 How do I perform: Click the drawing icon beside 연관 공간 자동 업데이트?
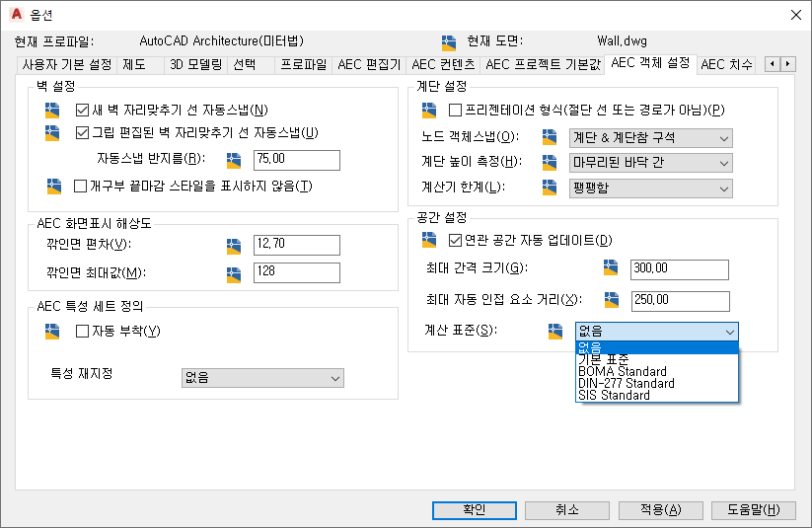click(x=429, y=240)
